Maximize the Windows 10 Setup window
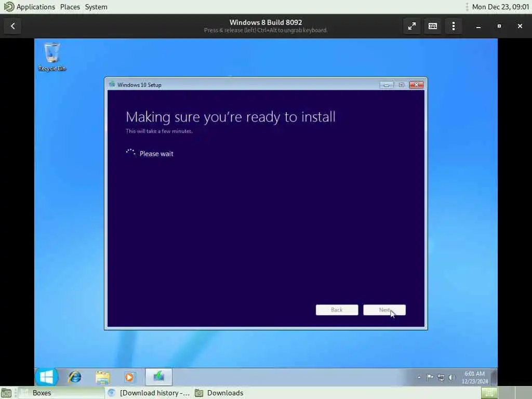The height and width of the screenshot is (399, 532). pyautogui.click(x=402, y=85)
